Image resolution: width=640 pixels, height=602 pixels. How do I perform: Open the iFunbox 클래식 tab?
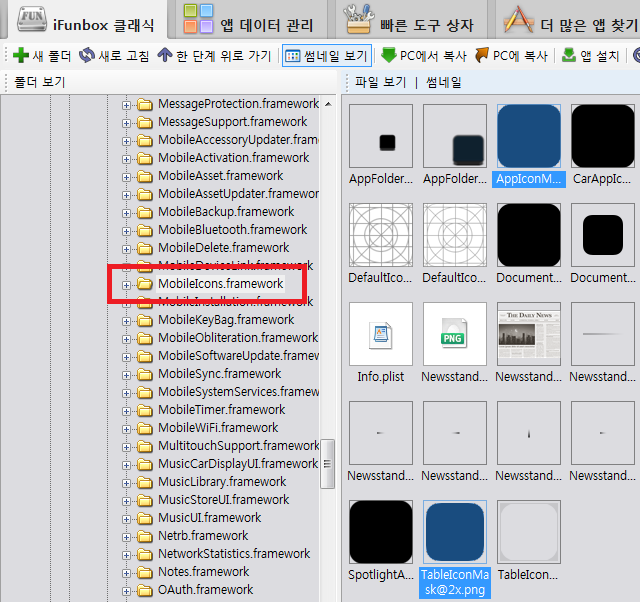[x=86, y=20]
